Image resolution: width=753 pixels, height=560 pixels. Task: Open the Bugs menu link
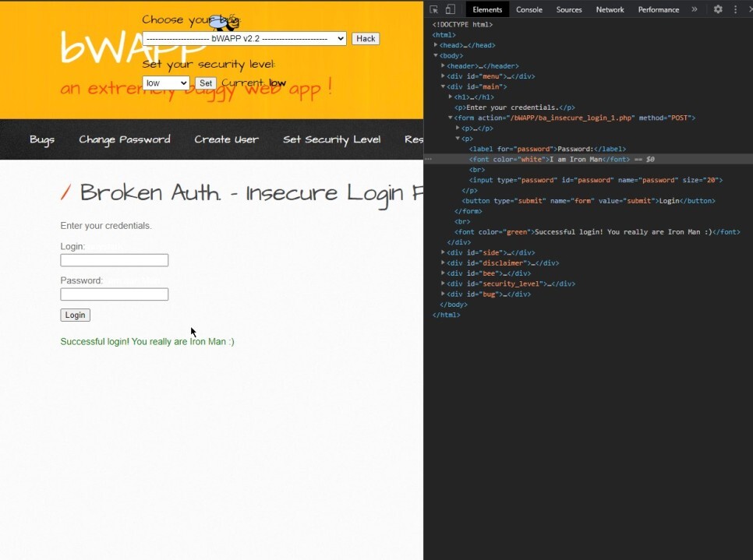coord(42,139)
